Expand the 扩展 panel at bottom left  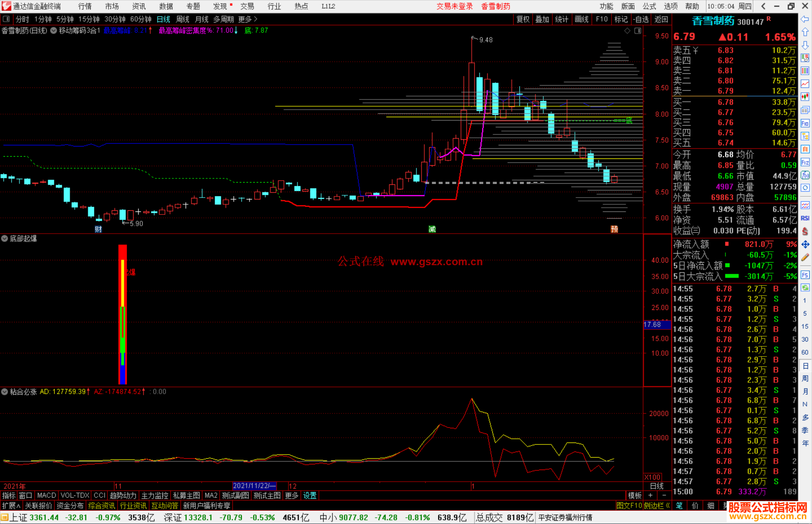(11, 506)
